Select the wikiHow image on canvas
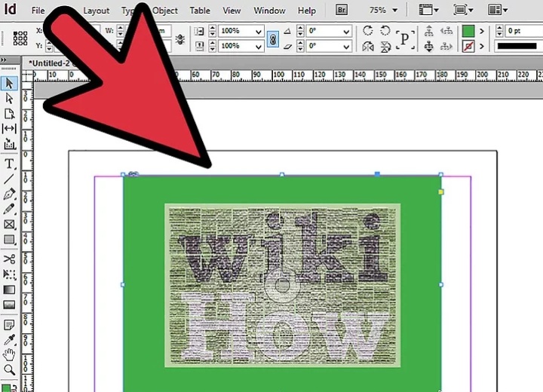The height and width of the screenshot is (392, 543). click(x=283, y=286)
